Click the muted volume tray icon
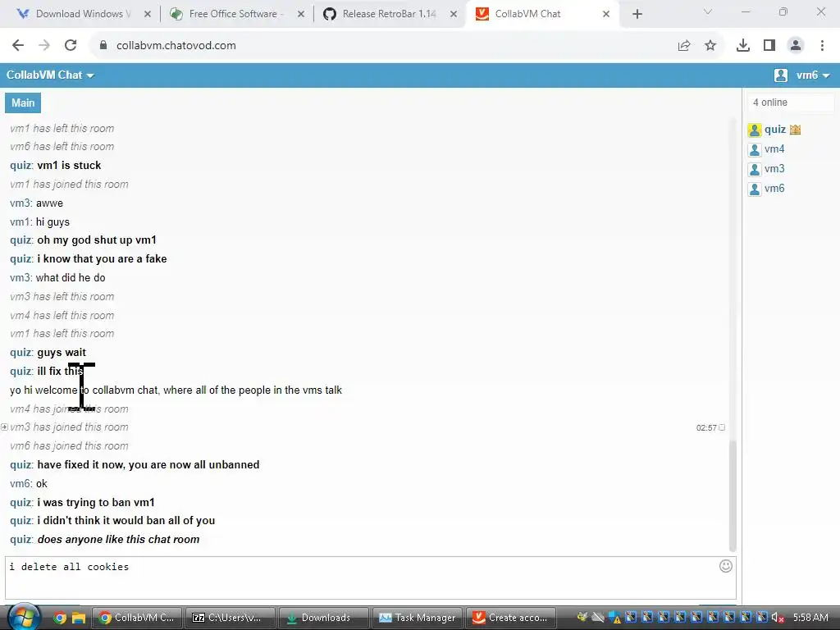The image size is (840, 630). pyautogui.click(x=778, y=618)
